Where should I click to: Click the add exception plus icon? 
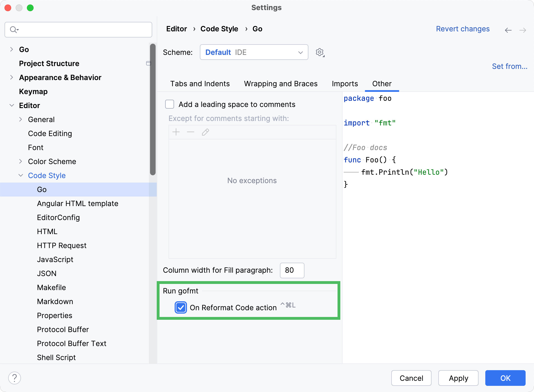point(176,132)
